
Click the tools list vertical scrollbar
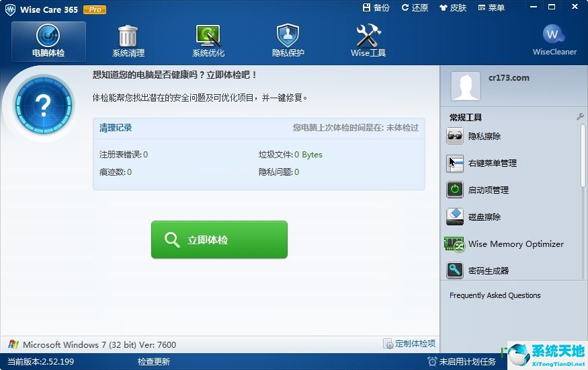tap(583, 155)
